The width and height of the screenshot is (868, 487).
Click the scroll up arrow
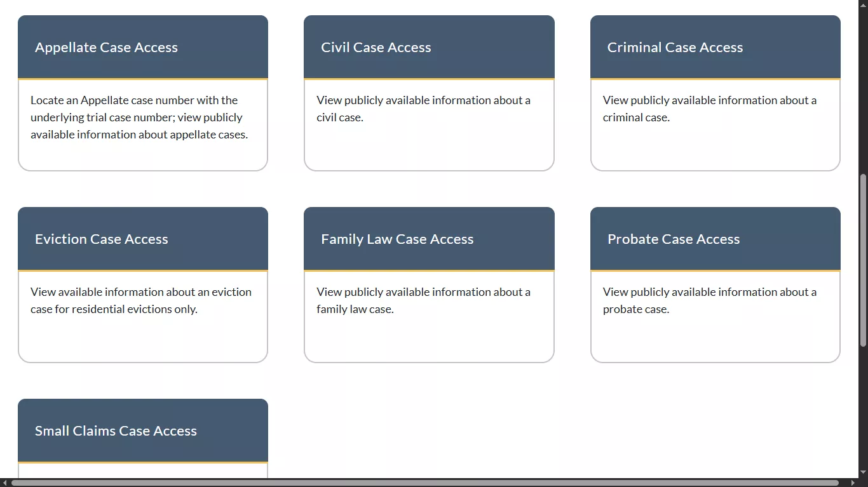[863, 4]
